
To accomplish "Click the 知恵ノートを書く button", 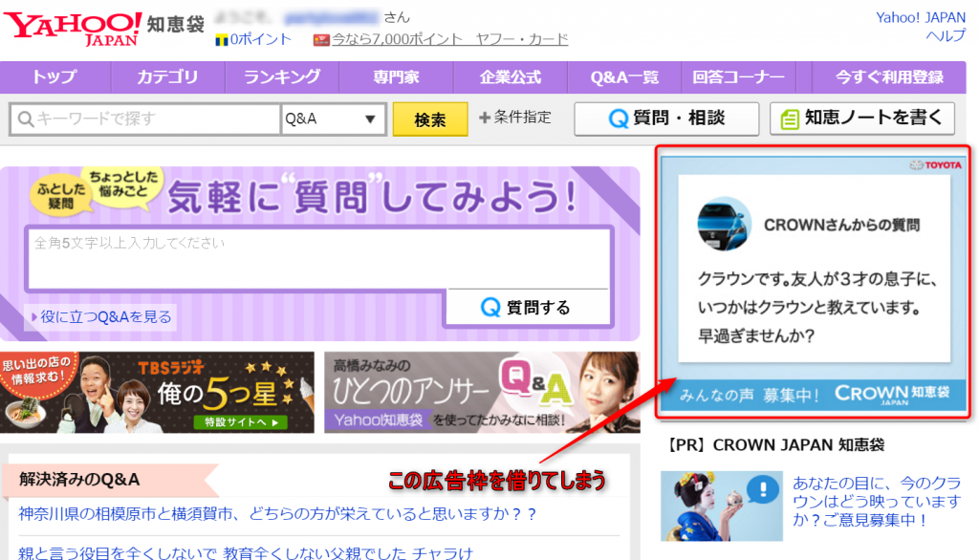I will click(861, 118).
